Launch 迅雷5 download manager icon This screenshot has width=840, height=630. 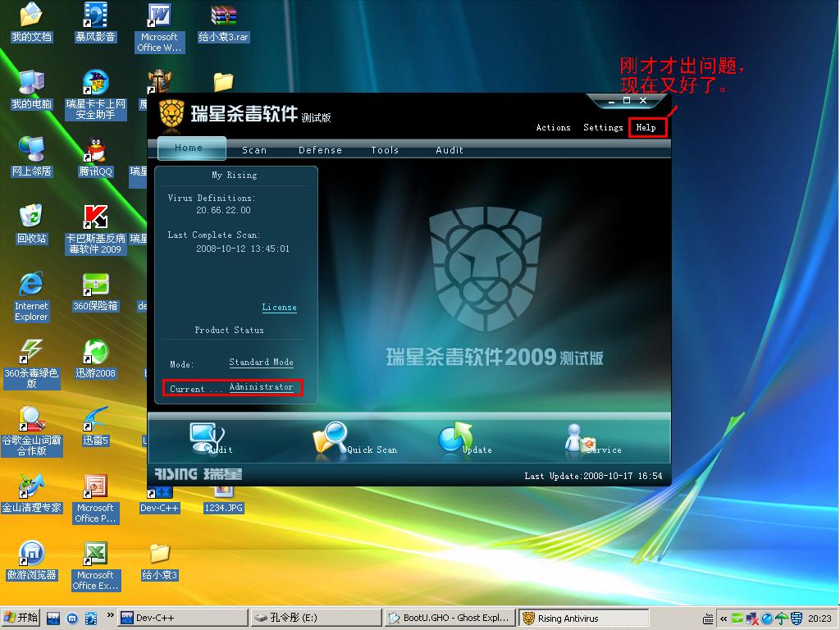click(95, 426)
